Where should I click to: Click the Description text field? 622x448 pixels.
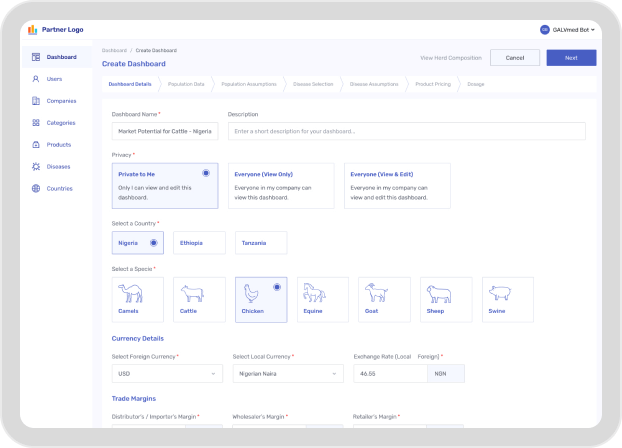pyautogui.click(x=406, y=131)
